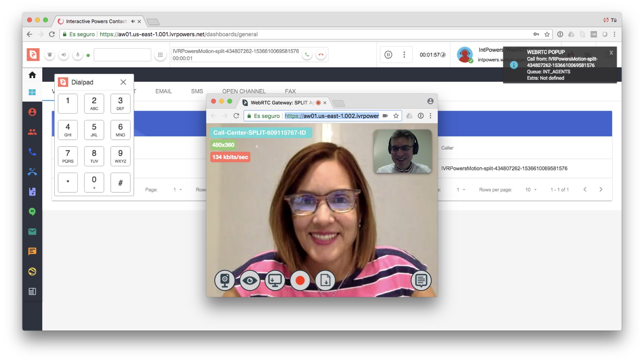Toggle the ringer bell icon
The height and width of the screenshot is (362, 644).
[x=50, y=55]
